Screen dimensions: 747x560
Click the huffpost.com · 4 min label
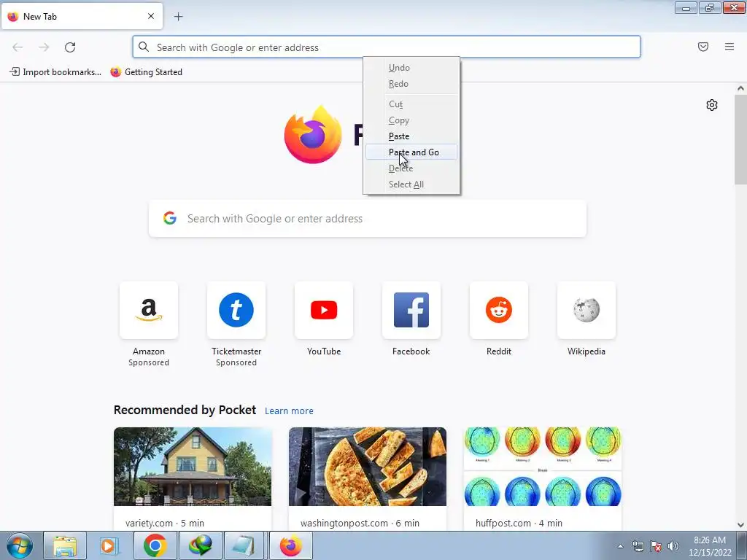[519, 523]
